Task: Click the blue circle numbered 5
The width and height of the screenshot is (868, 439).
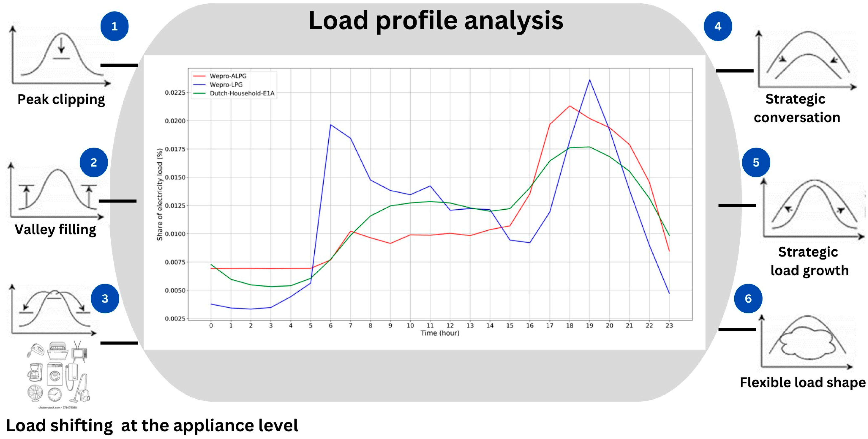Action: [x=756, y=162]
